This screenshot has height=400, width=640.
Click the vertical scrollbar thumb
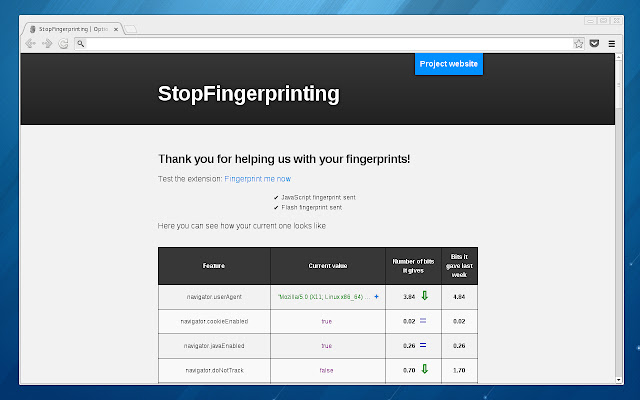click(618, 85)
